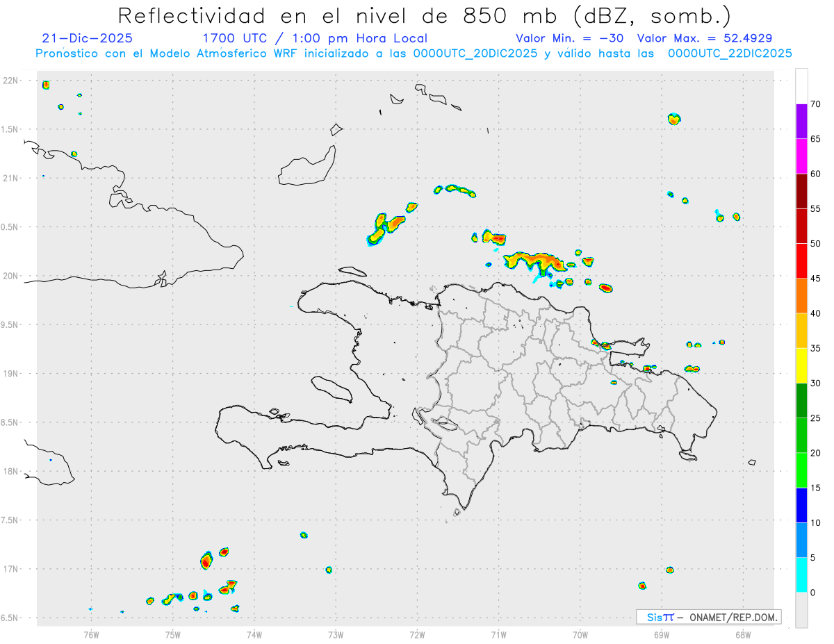This screenshot has width=834, height=644.
Task: Click the 'ONAMET/REP.DOM.' credit label
Action: [733, 617]
